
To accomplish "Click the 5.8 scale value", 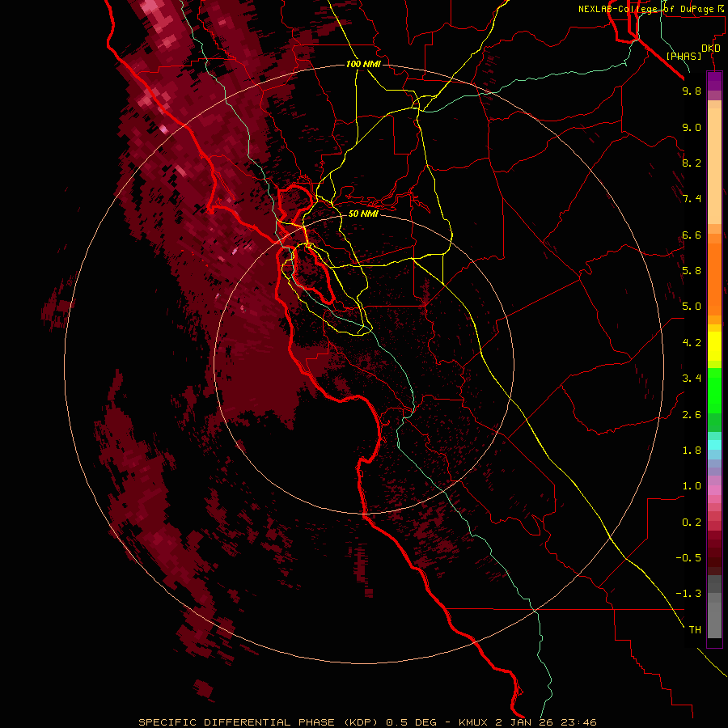I will 692,271.
